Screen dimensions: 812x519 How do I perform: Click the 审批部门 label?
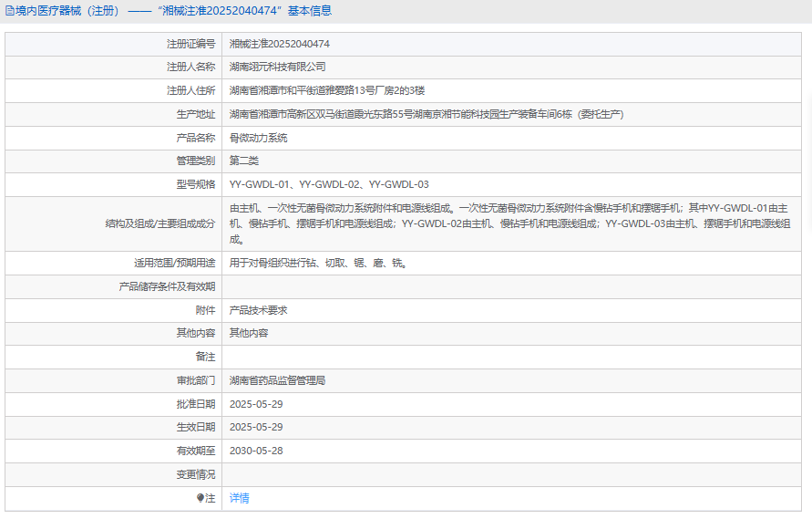click(196, 380)
